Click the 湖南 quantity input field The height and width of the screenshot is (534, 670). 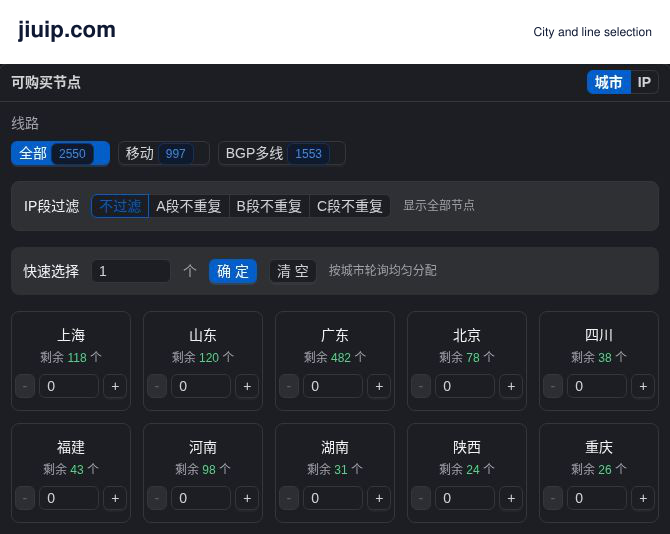pos(333,498)
